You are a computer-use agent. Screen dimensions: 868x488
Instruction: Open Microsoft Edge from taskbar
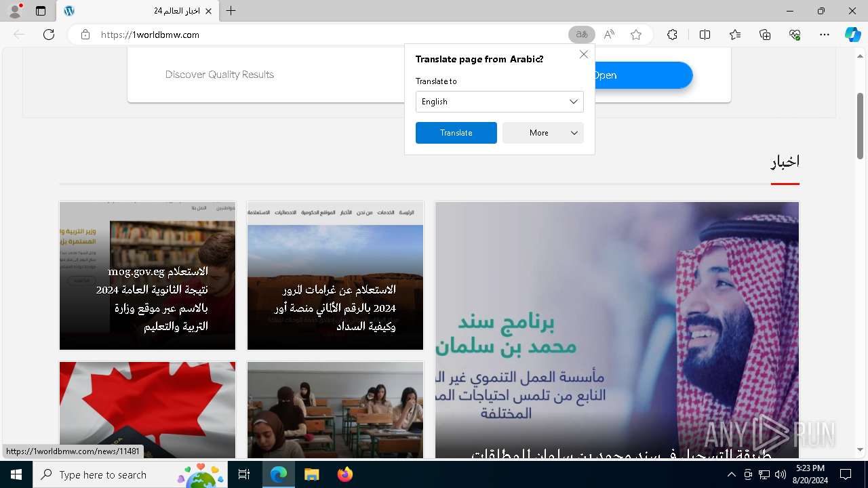pyautogui.click(x=279, y=474)
